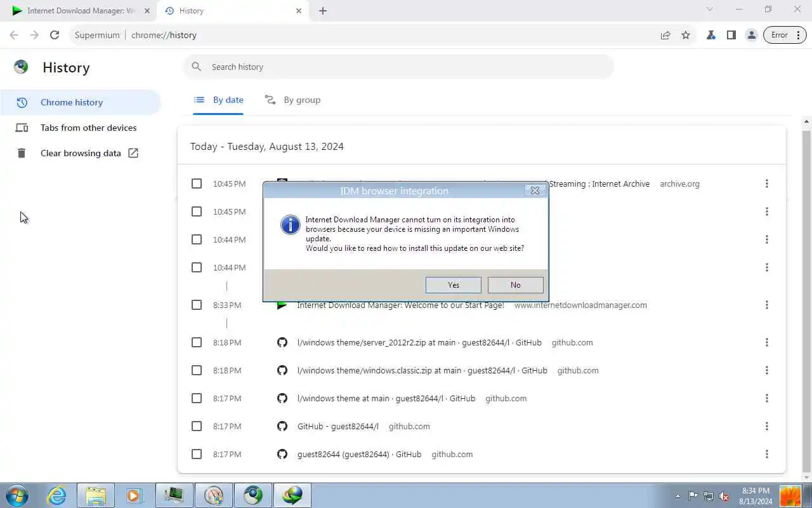Go back to previous page
The image size is (812, 508).
pos(14,35)
